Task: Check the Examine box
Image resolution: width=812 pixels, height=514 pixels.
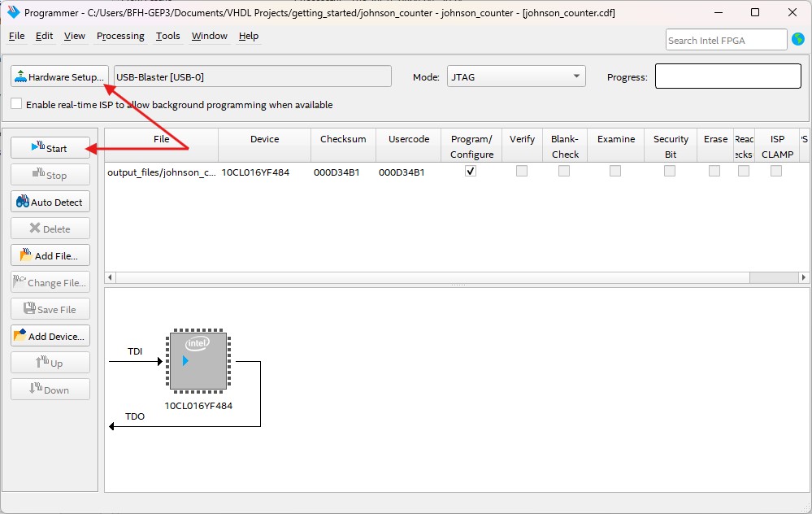Action: [x=615, y=171]
